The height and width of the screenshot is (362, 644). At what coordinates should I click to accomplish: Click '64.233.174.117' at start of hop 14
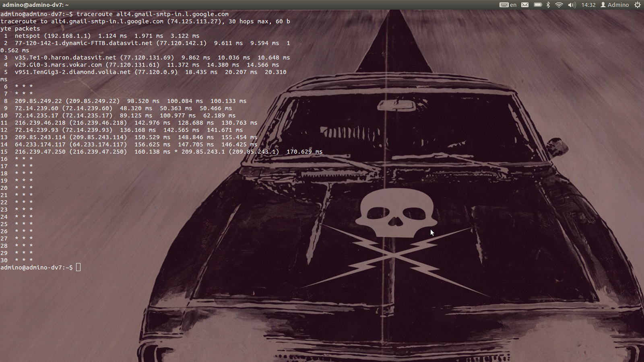pos(40,144)
